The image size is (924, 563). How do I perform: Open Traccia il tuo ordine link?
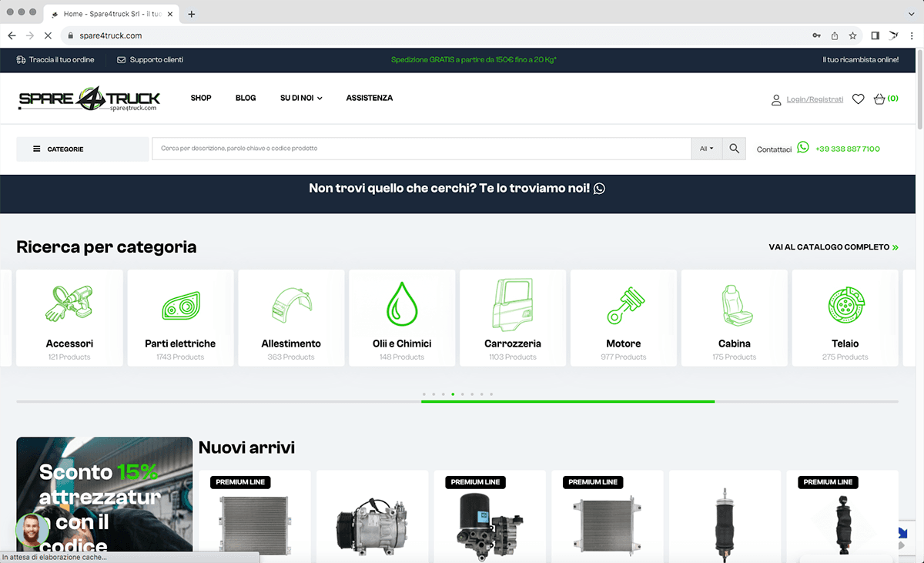click(55, 60)
